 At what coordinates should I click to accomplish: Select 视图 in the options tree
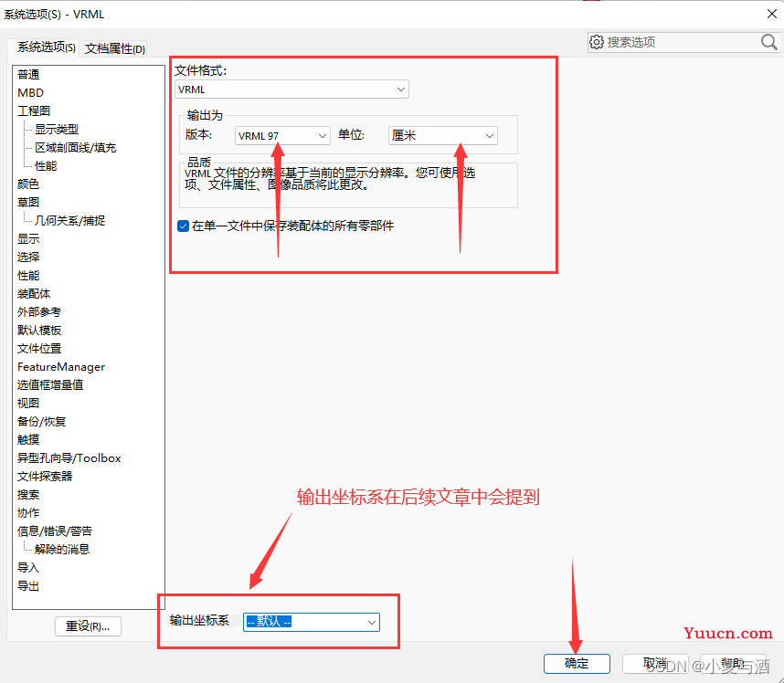click(28, 404)
